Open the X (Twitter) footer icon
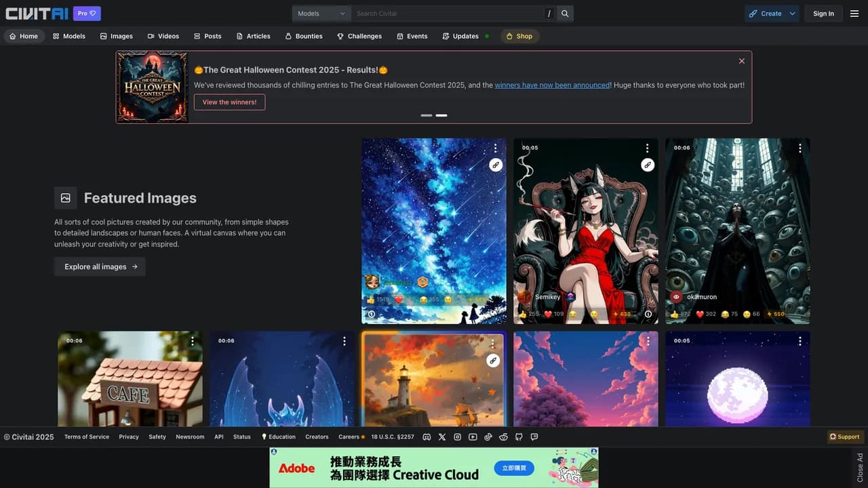The image size is (868, 488). 442,437
